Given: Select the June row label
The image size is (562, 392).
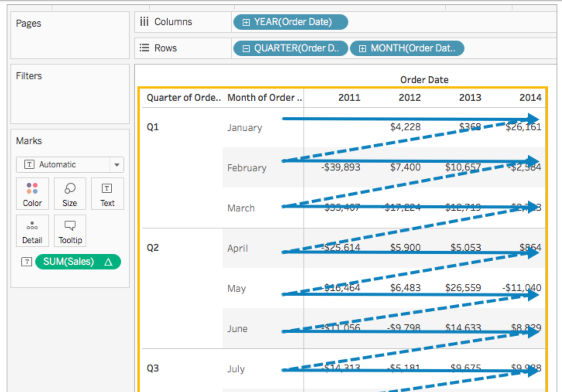Looking at the screenshot, I should pyautogui.click(x=237, y=329).
